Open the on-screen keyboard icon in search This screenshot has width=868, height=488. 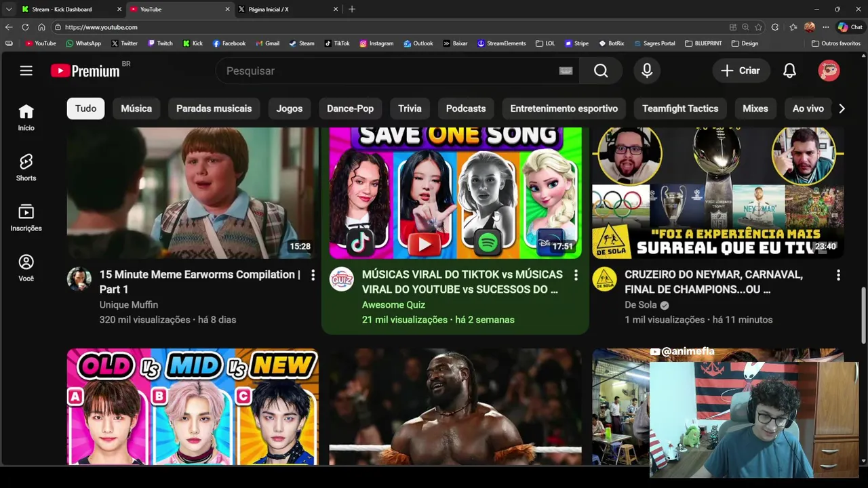566,70
